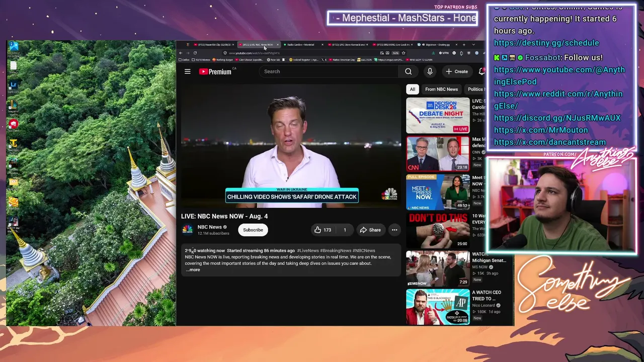644x362 pixels.
Task: Reload the page in the browser toolbar
Action: coord(195,53)
